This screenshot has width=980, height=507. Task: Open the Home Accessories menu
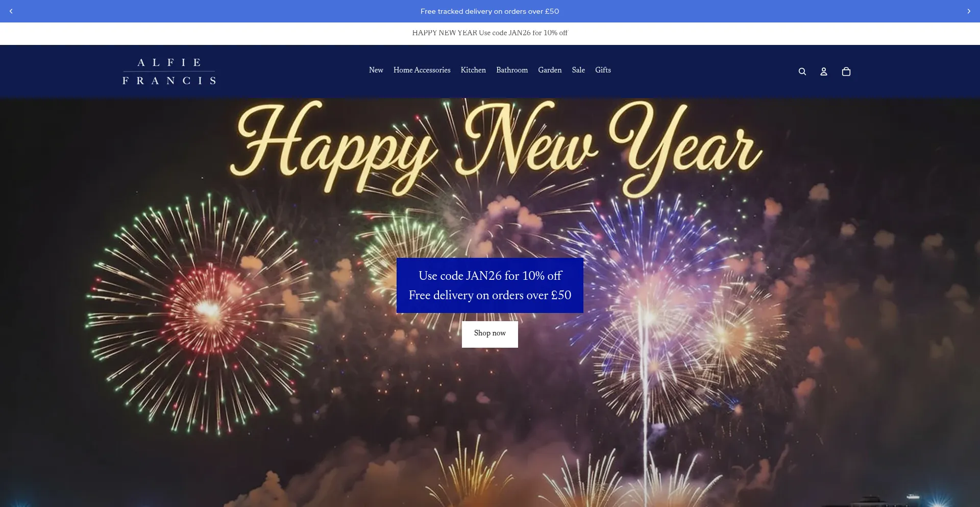click(422, 70)
